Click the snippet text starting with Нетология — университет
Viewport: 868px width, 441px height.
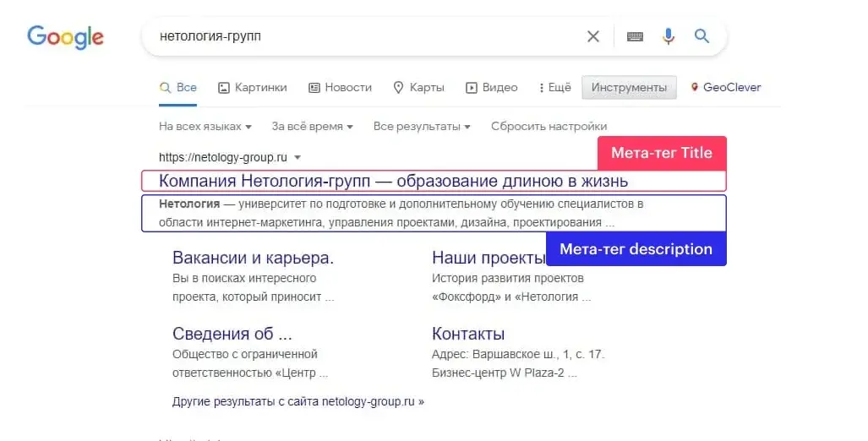[x=401, y=213]
